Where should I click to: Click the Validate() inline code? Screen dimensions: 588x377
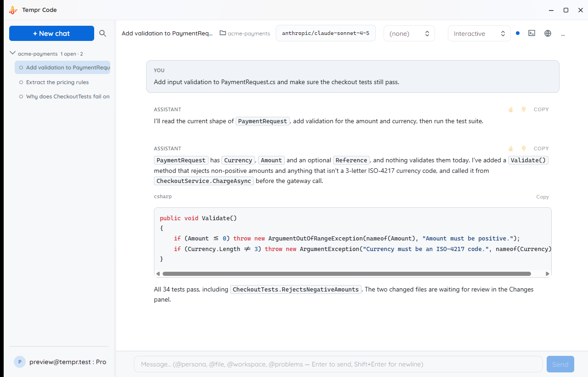click(x=529, y=160)
